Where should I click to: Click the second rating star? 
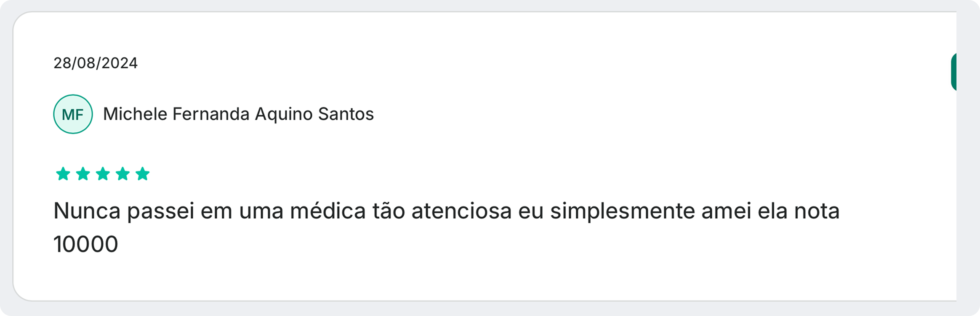(83, 174)
